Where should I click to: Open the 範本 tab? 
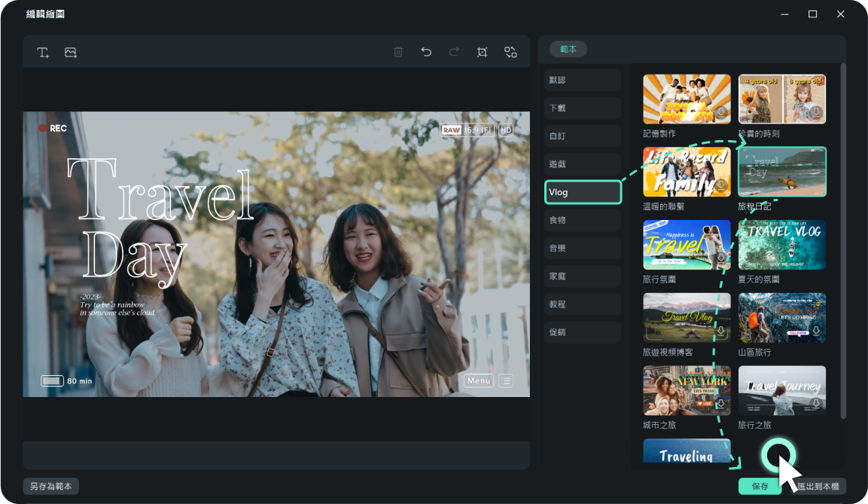point(568,49)
